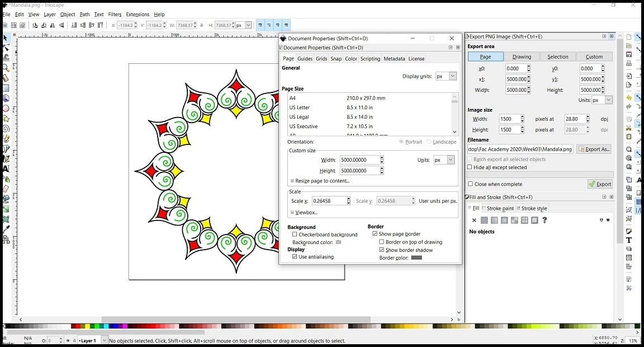Click the Print icon in command bar
644x347 pixels.
coord(629,63)
